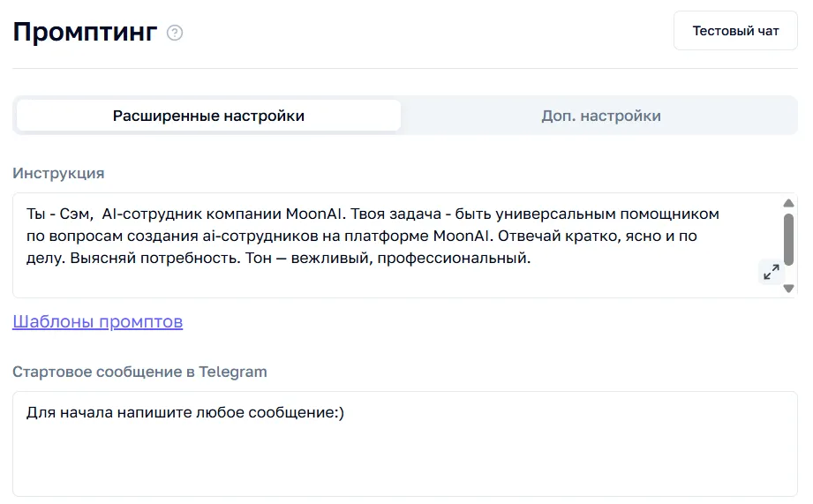Click the Стартовое сообщение в Telegram label
The height and width of the screenshot is (504, 813).
click(x=140, y=372)
